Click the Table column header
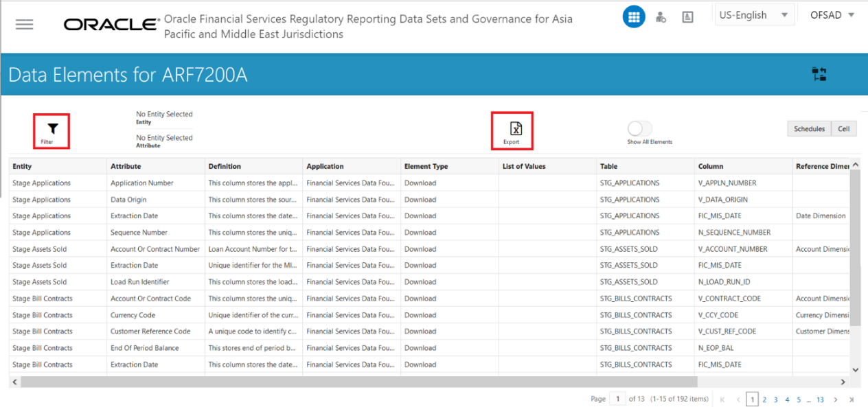 (x=646, y=166)
